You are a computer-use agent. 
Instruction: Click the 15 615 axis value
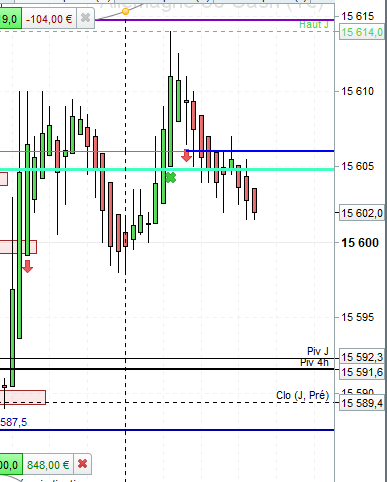[357, 16]
